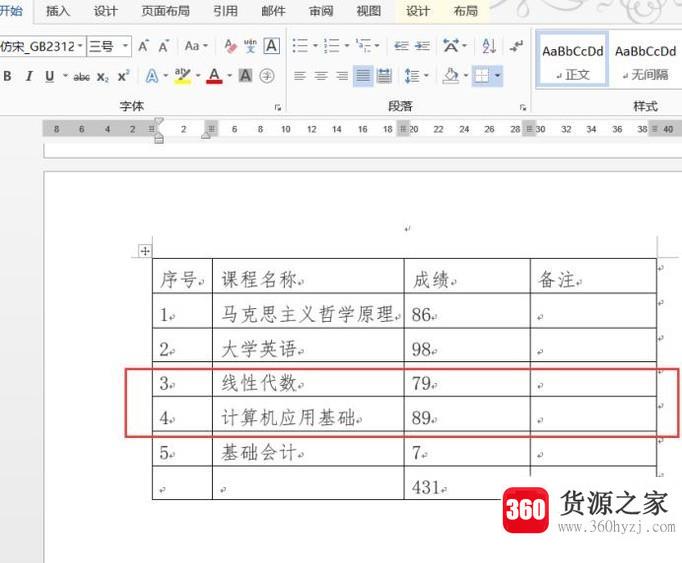The image size is (682, 563).
Task: Apply the red font color
Action: click(214, 77)
